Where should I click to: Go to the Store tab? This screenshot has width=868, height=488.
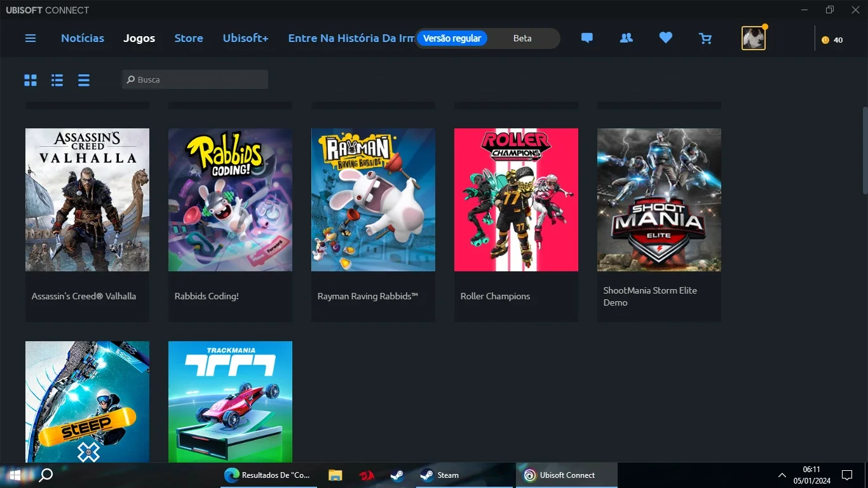(189, 38)
